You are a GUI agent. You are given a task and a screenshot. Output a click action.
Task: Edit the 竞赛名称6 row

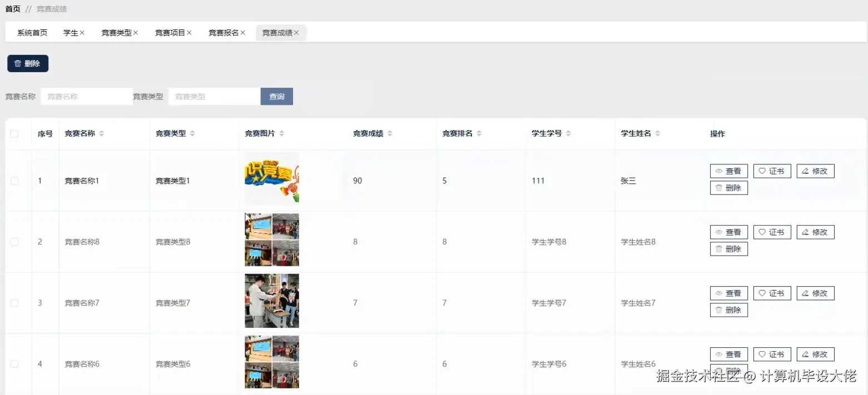tap(816, 354)
